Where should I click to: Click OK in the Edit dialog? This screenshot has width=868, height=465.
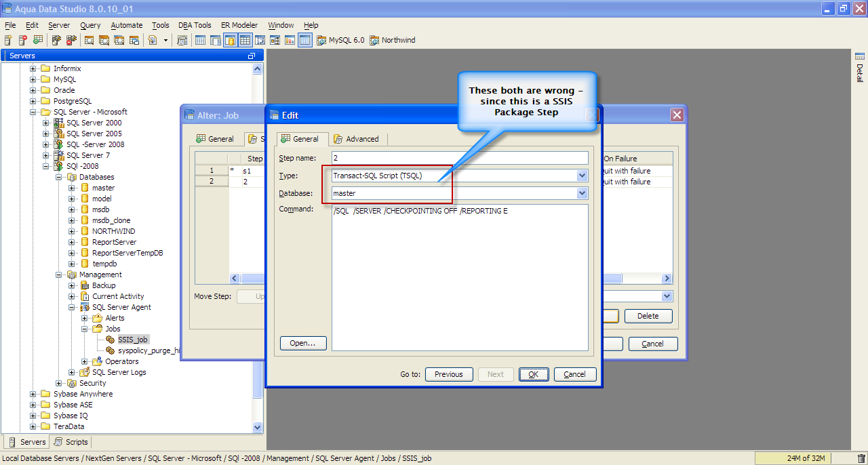click(x=534, y=374)
